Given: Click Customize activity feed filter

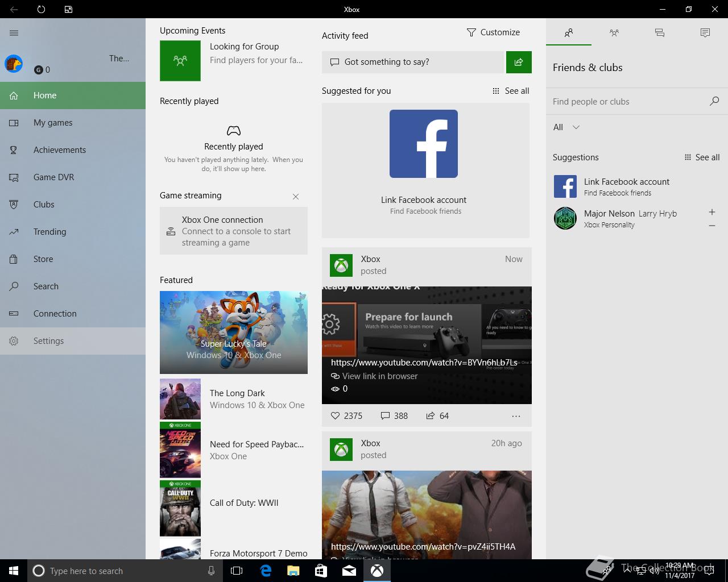Looking at the screenshot, I should [493, 32].
